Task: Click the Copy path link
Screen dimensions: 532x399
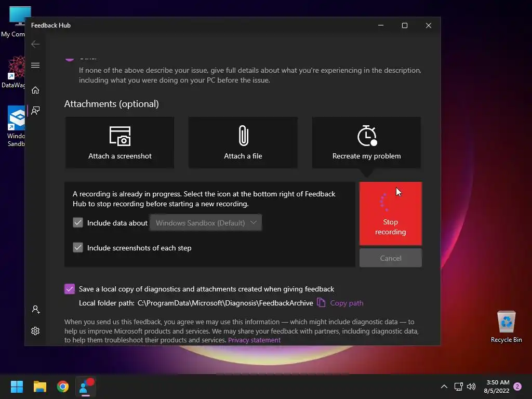Action: pos(347,303)
